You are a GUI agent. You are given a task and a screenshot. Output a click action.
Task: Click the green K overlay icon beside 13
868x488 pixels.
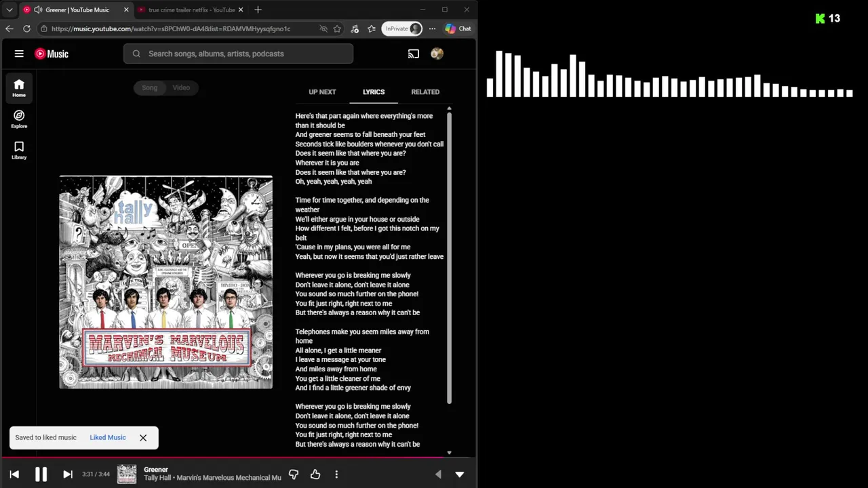(x=820, y=18)
